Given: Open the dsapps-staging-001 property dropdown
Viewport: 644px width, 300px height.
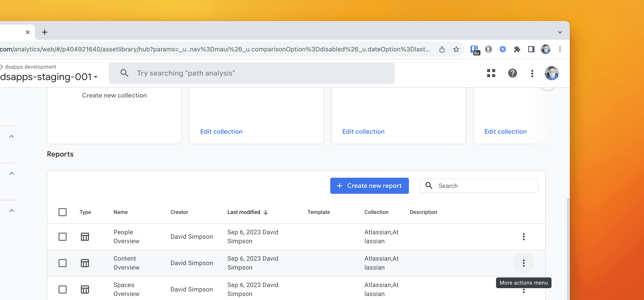Looking at the screenshot, I should click(x=49, y=77).
